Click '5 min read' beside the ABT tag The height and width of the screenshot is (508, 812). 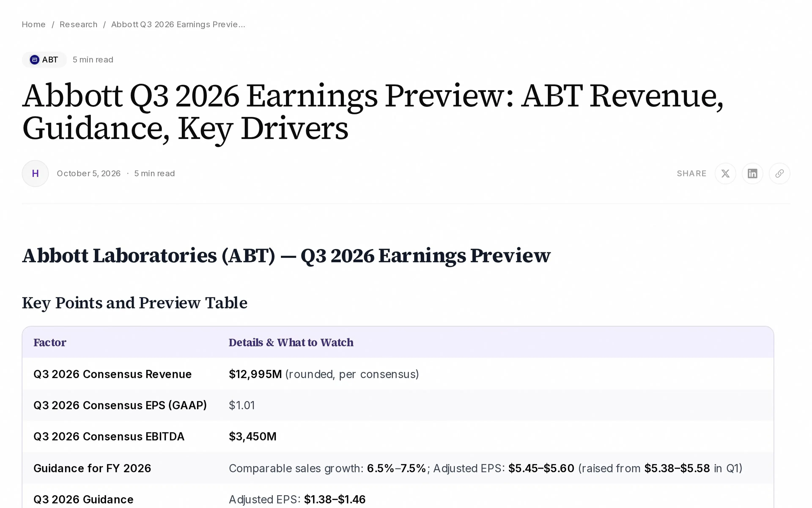coord(93,59)
